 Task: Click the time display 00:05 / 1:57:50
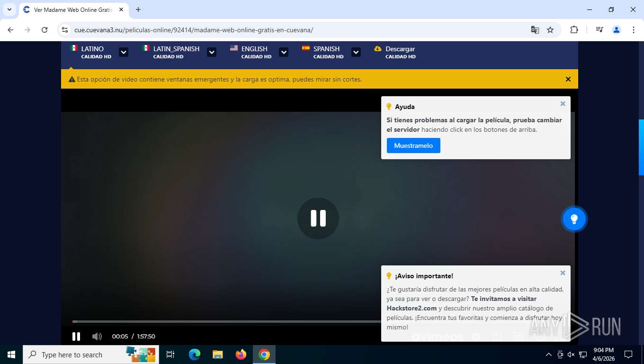coord(134,337)
